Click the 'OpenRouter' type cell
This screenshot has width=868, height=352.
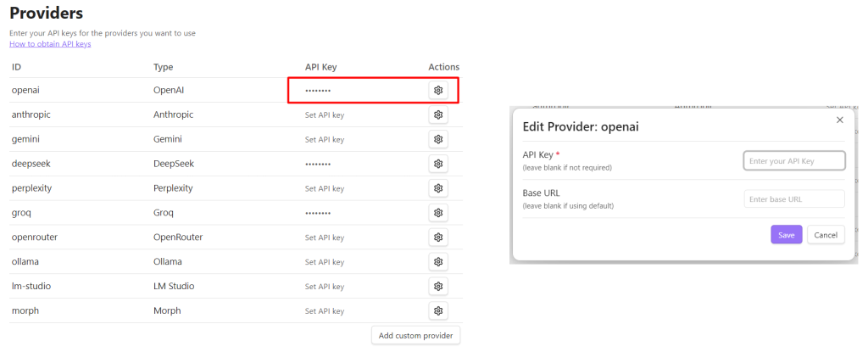[x=178, y=237]
